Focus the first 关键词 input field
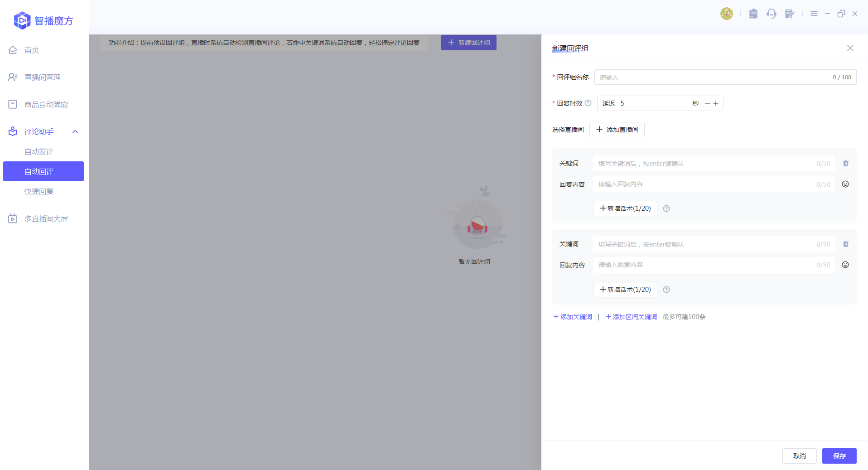868x470 pixels. coord(714,163)
